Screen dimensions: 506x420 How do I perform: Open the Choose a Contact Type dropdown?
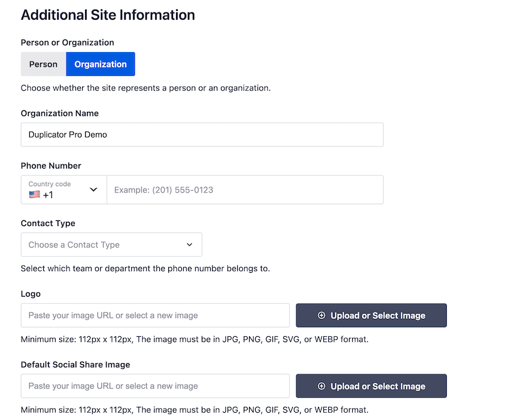111,245
